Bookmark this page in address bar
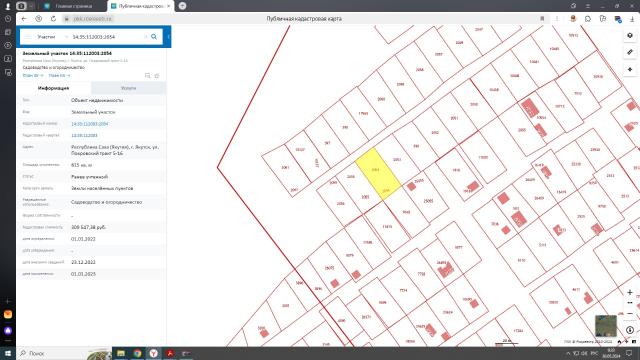 coord(542,19)
